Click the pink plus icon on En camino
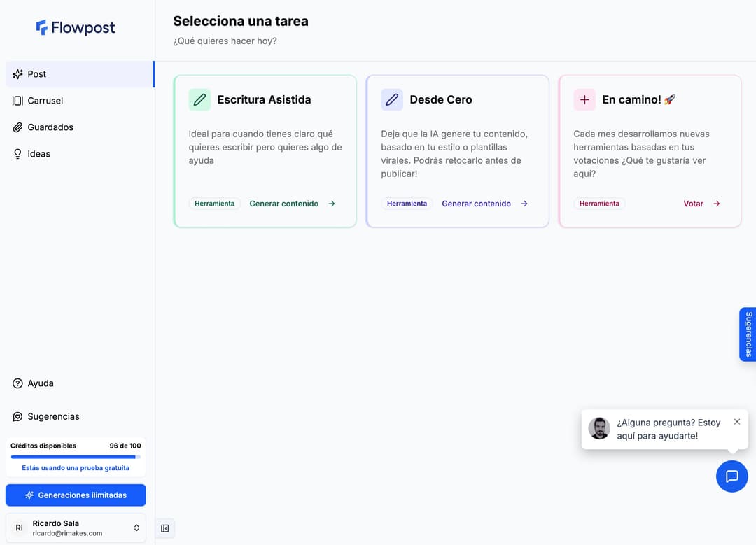Viewport: 756px width, 545px height. coord(584,99)
